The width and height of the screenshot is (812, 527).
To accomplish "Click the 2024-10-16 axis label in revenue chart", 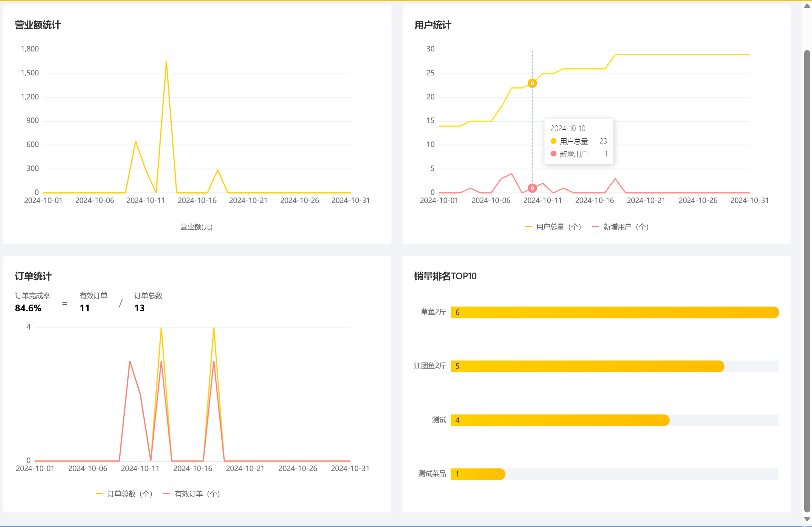I will coord(197,200).
